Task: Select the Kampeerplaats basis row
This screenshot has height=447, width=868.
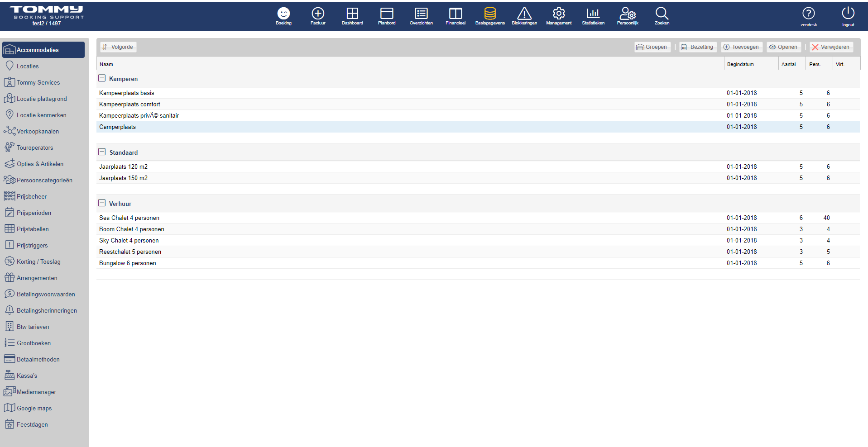Action: click(x=478, y=93)
